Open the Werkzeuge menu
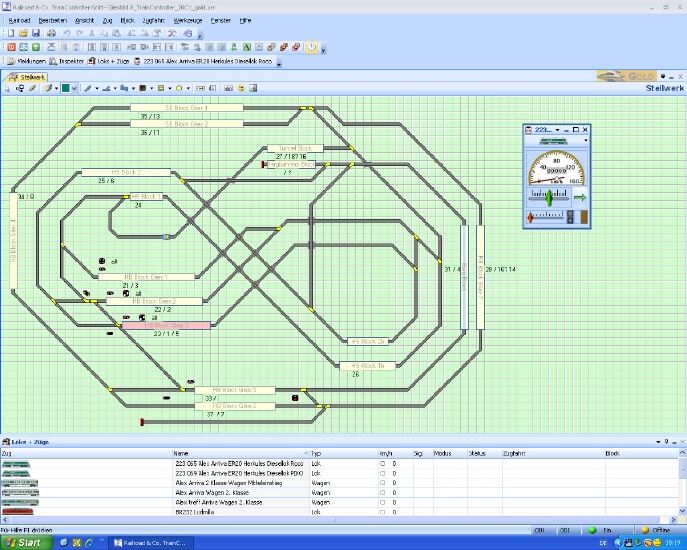This screenshot has width=687, height=550. pyautogui.click(x=187, y=20)
